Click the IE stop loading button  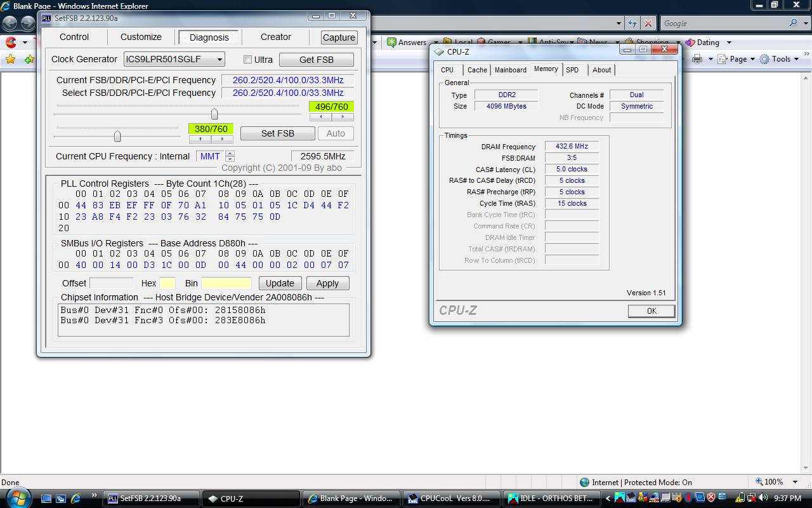click(648, 23)
